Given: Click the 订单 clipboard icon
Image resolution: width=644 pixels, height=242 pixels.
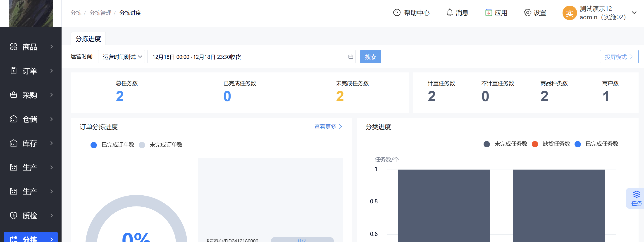Looking at the screenshot, I should coord(14,71).
